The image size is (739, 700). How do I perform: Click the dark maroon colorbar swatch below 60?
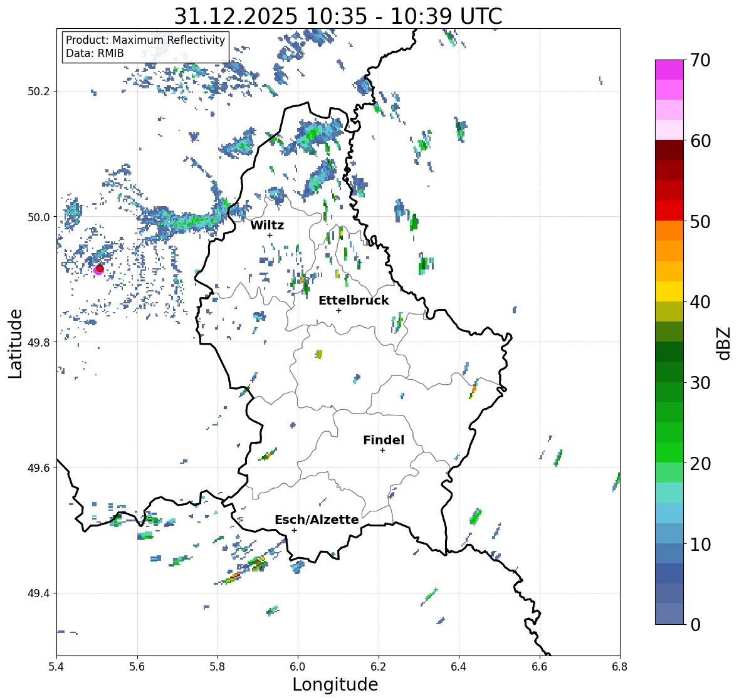(669, 150)
